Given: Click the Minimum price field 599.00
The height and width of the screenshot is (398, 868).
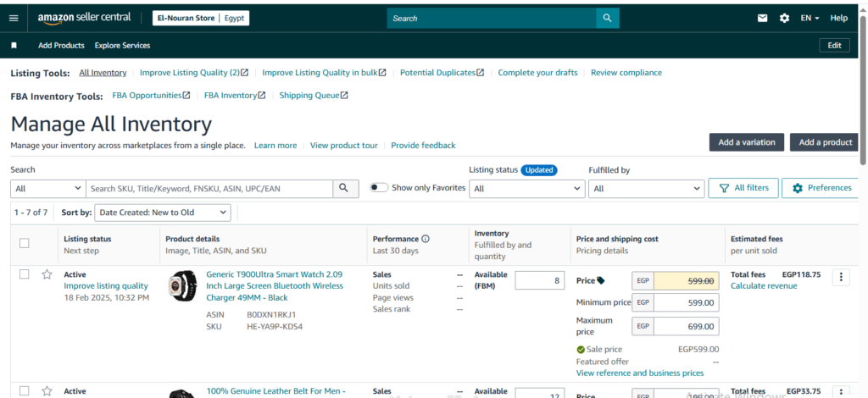Looking at the screenshot, I should pos(687,302).
